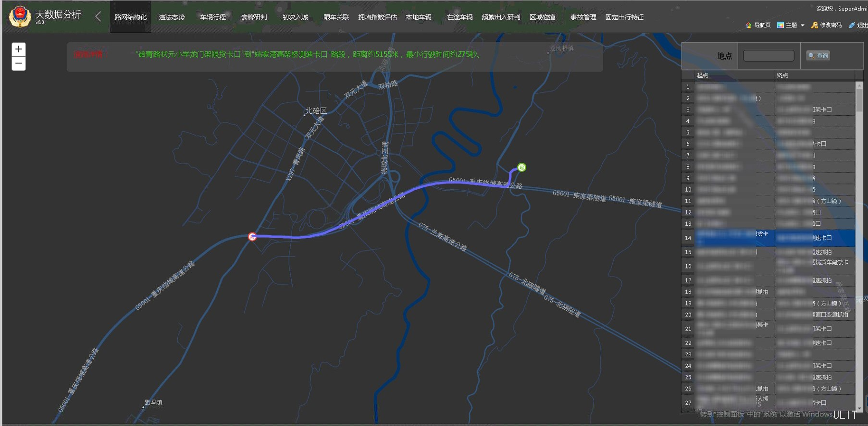Screen dimensions: 868x426
Task: Click the route list scrollbar thumb
Action: pos(859,100)
